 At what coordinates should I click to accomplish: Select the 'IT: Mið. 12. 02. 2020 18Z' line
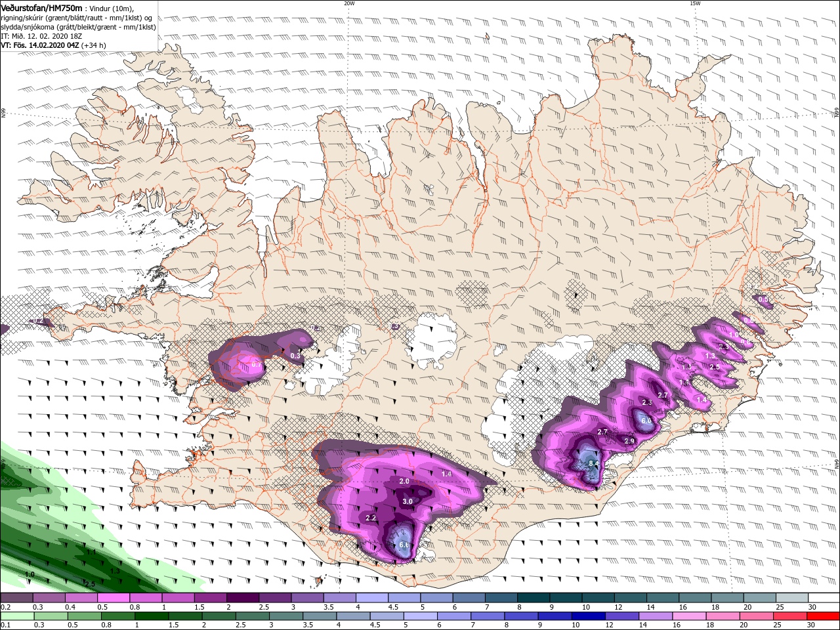click(42, 36)
